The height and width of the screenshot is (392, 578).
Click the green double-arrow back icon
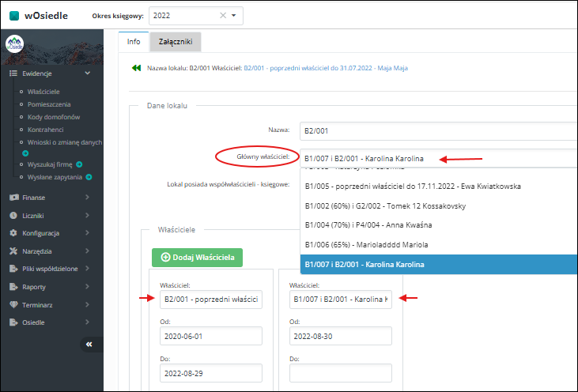coord(136,68)
